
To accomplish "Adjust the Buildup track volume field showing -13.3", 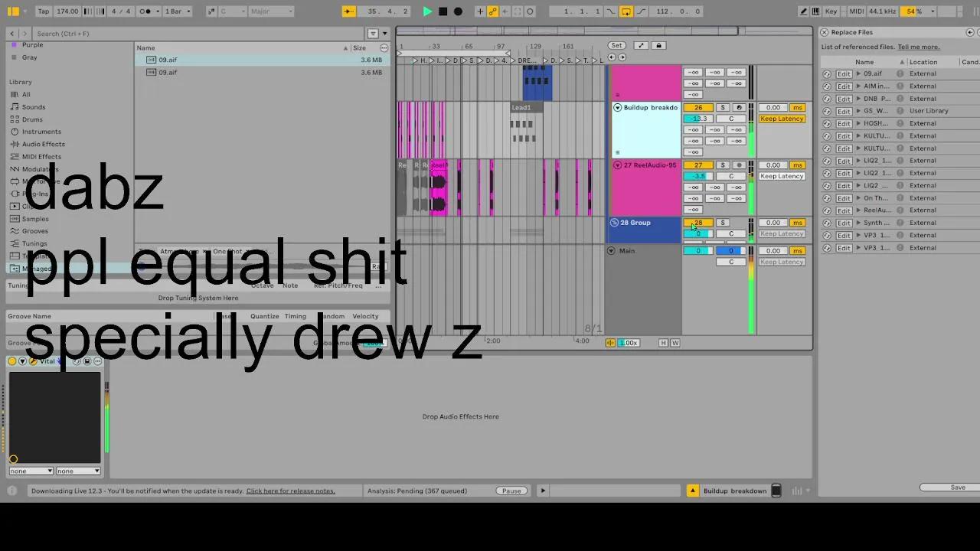I will click(697, 118).
